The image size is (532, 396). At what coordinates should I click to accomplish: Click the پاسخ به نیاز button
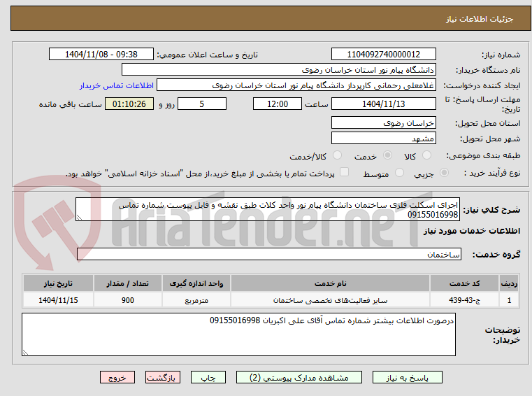[407, 377]
